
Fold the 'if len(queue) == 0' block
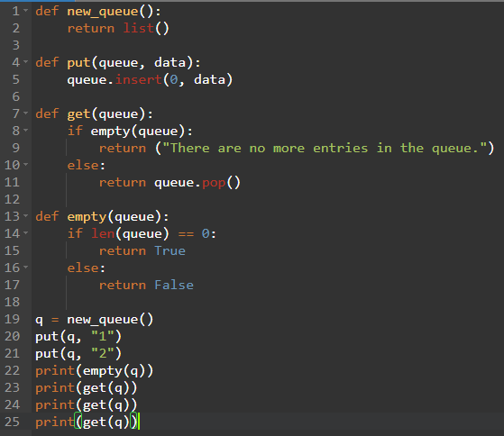[x=26, y=232]
